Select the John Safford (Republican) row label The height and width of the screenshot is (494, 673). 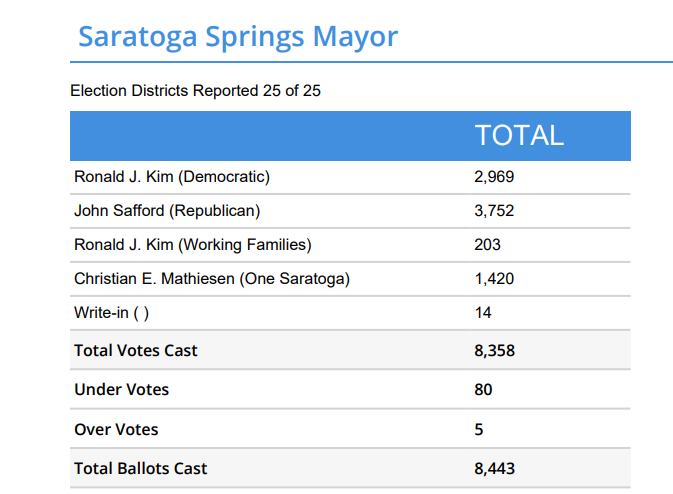[x=167, y=211]
